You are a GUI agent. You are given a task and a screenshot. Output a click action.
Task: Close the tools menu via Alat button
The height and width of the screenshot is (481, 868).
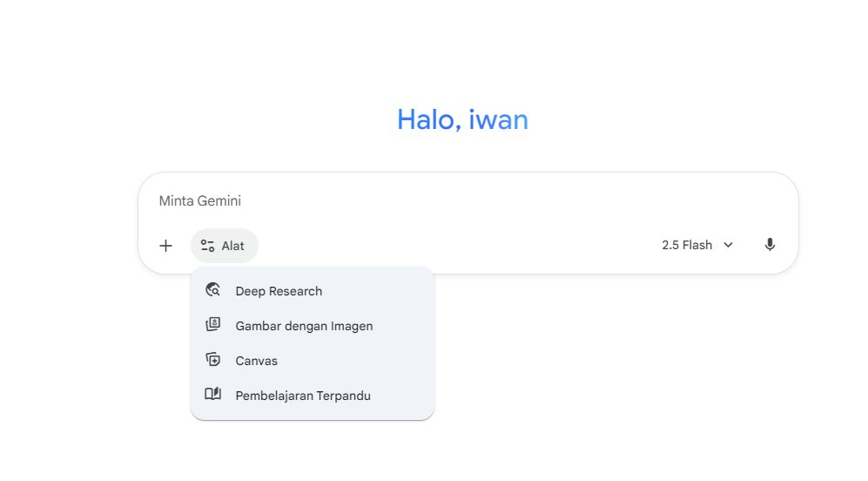coord(225,246)
